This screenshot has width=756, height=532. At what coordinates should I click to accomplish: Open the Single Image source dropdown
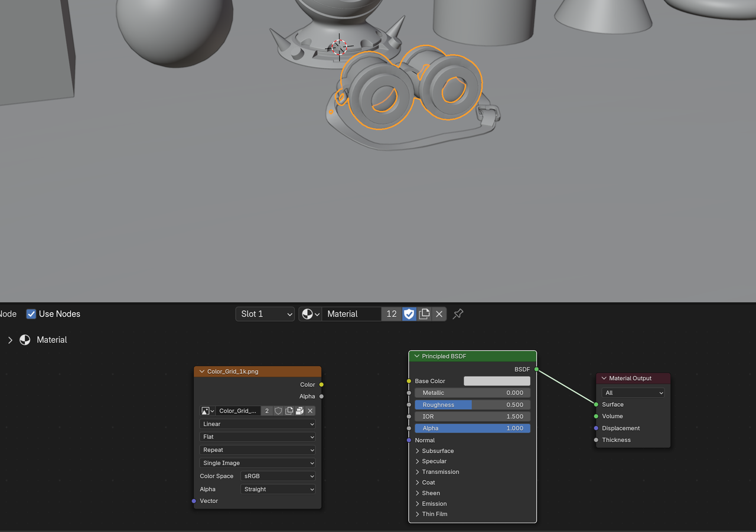tap(258, 463)
